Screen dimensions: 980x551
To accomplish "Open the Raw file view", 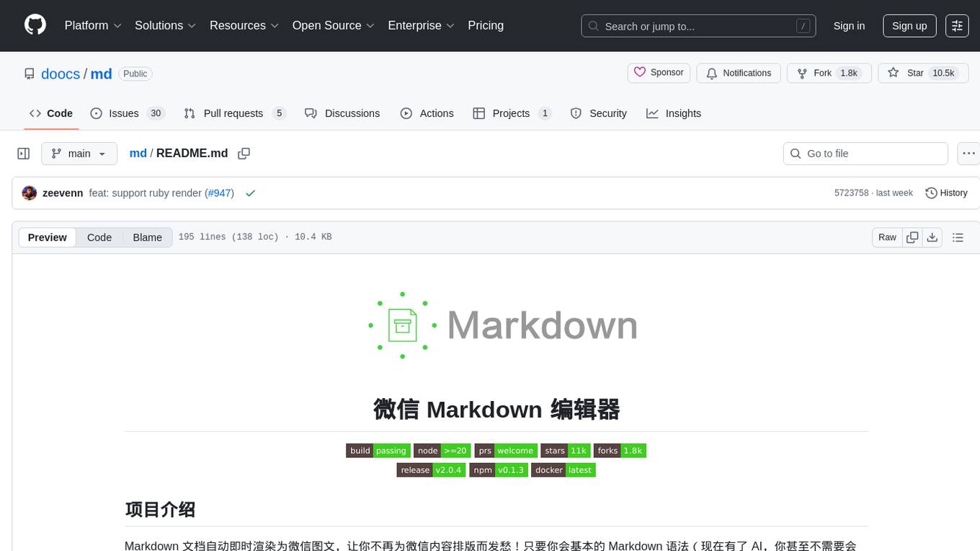I will point(887,237).
